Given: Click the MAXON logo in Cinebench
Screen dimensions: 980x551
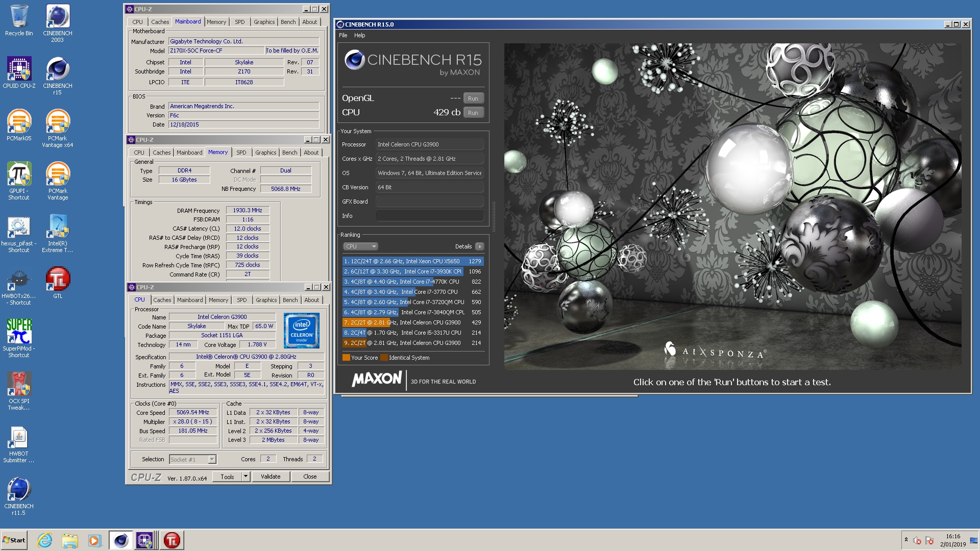Looking at the screenshot, I should pos(377,379).
